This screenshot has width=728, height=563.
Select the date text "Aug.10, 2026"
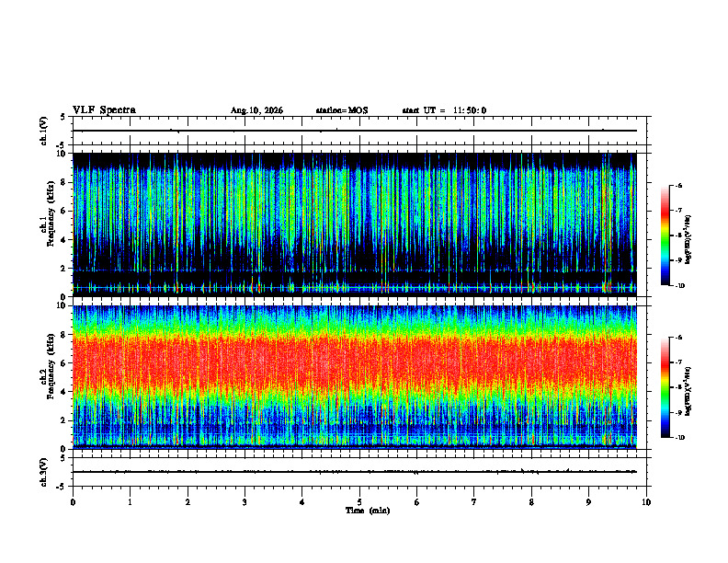click(x=256, y=110)
